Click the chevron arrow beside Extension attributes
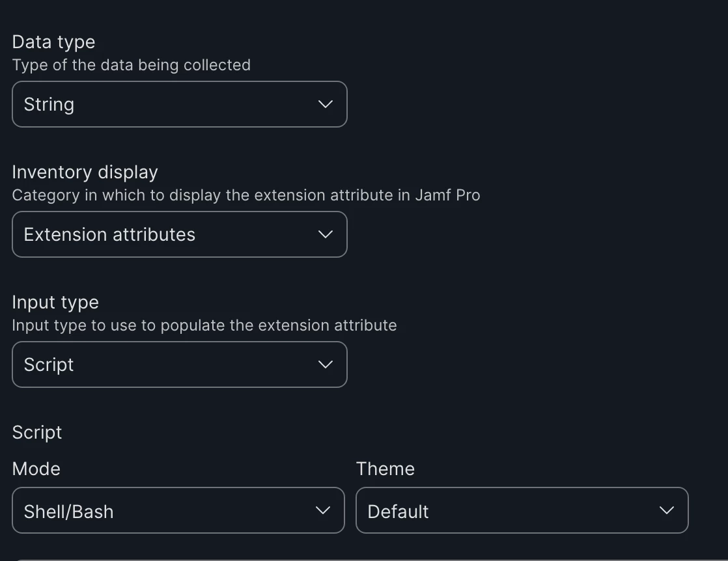 tap(326, 234)
